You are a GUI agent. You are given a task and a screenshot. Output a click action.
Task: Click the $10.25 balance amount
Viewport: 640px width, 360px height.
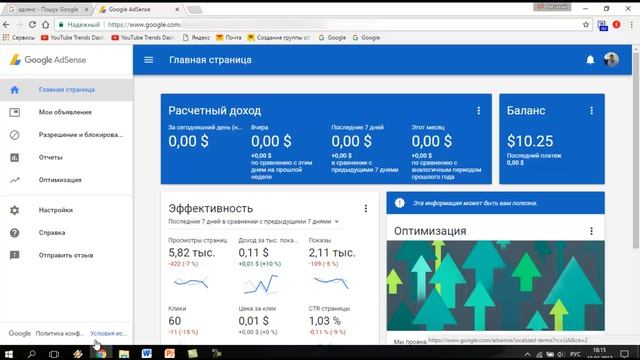coord(530,141)
